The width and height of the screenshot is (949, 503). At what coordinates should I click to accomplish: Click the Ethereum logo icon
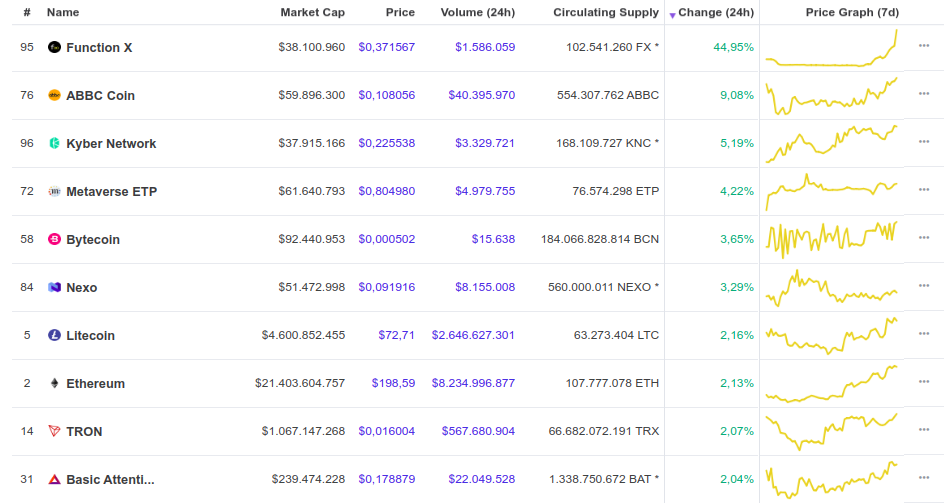[54, 383]
